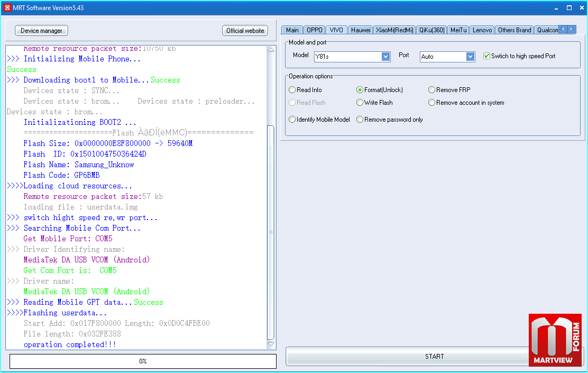The image size is (588, 373).
Task: Select Remove password only option
Action: click(x=389, y=120)
